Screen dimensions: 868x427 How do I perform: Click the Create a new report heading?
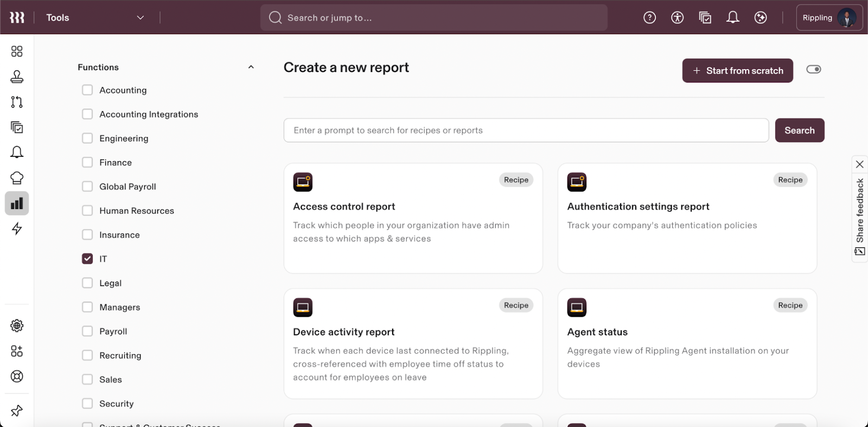346,68
